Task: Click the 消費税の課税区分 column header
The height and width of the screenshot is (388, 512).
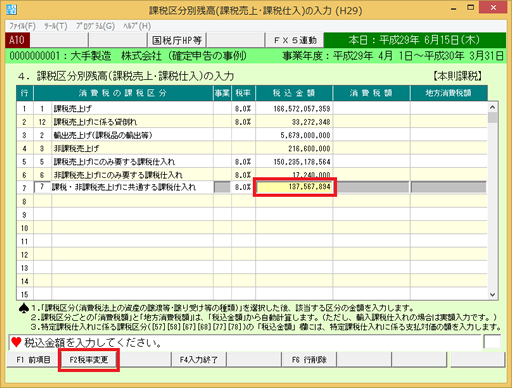Action: pos(123,93)
